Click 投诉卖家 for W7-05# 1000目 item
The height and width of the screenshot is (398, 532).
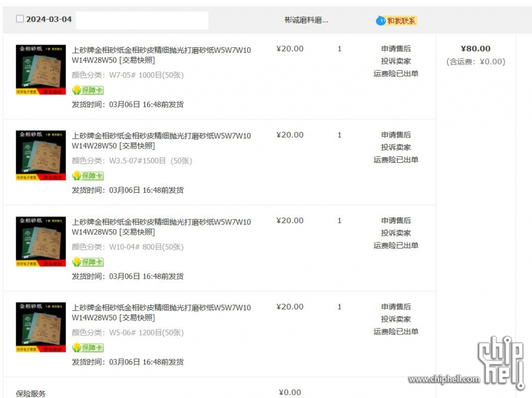click(x=396, y=61)
